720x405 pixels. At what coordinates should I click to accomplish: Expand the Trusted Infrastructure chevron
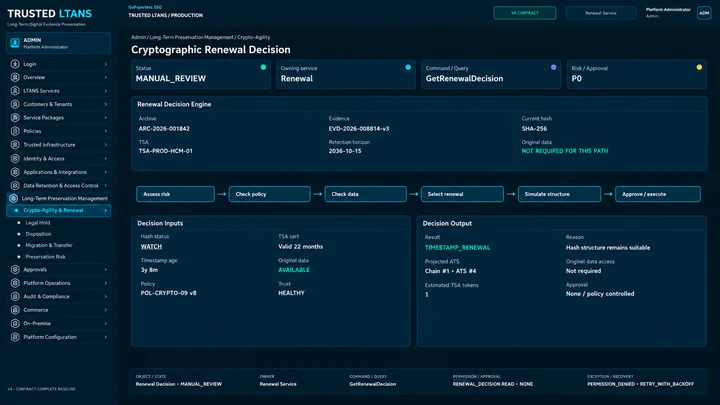(106, 145)
